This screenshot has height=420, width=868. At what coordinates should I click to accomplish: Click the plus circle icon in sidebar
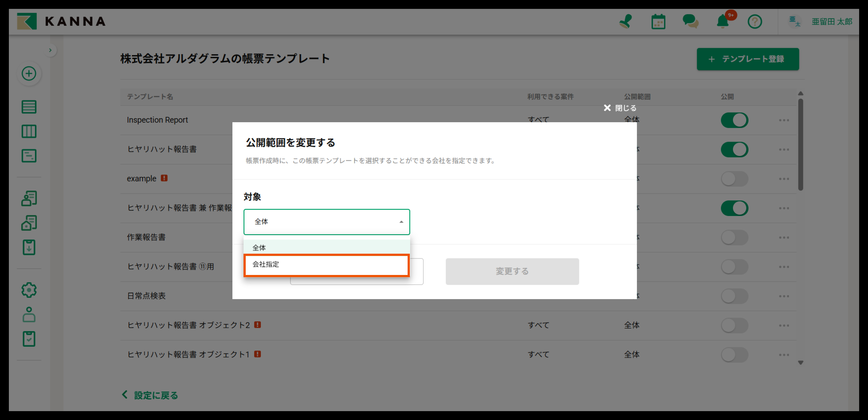point(29,73)
